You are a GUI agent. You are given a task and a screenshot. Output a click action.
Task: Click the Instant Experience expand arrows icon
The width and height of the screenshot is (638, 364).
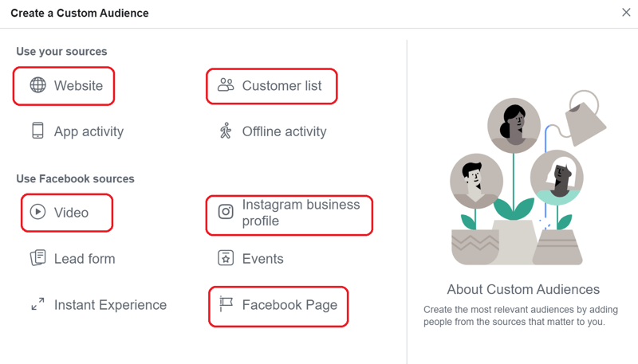click(37, 304)
